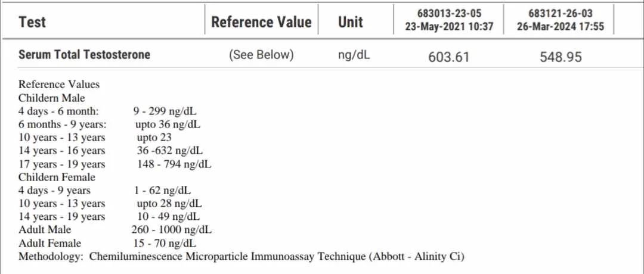Image resolution: width=644 pixels, height=274 pixels.
Task: Click the Test column header
Action: (x=32, y=22)
